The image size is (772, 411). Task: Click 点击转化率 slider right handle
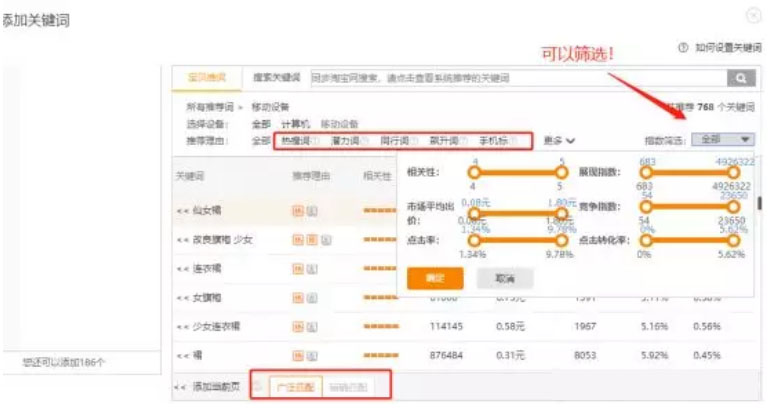pyautogui.click(x=734, y=240)
